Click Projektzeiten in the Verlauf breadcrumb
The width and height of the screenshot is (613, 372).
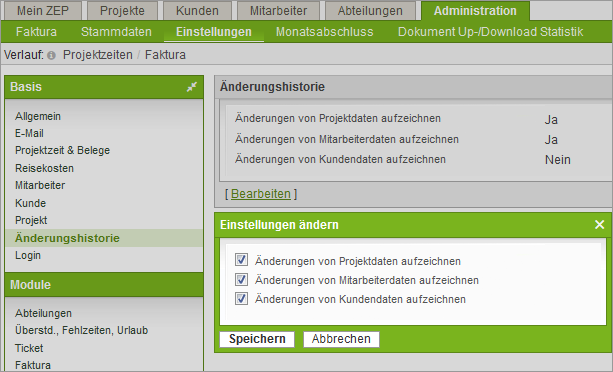point(98,55)
